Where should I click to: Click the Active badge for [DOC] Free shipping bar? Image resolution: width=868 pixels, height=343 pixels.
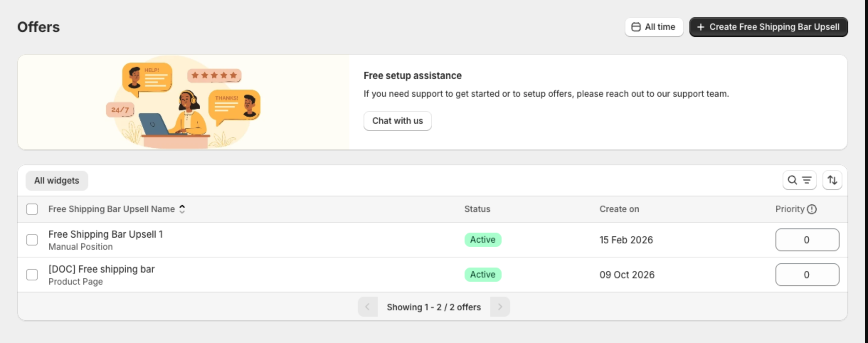point(483,275)
